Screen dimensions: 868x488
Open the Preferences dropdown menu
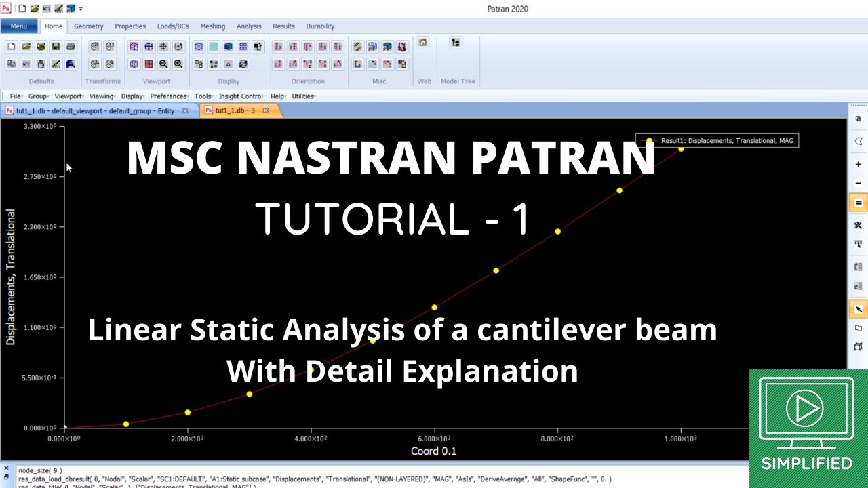(x=170, y=96)
